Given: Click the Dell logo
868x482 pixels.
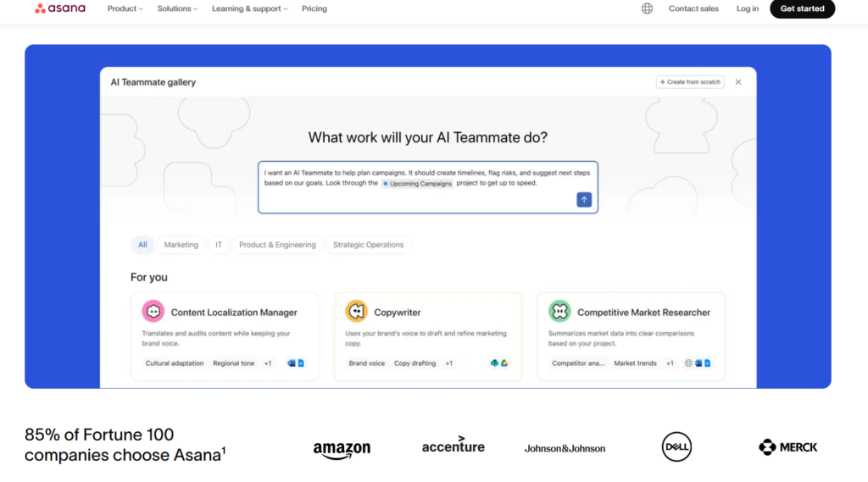Looking at the screenshot, I should pos(676,446).
